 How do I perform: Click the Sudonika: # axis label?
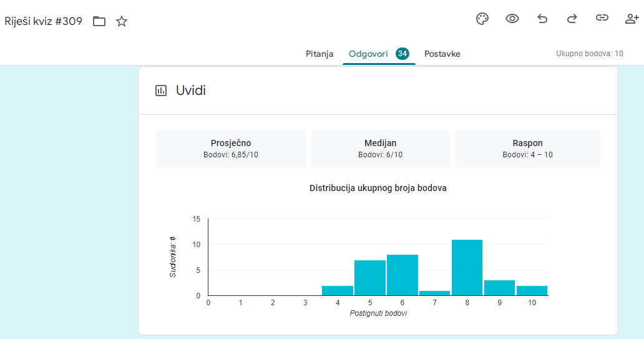[x=173, y=257]
